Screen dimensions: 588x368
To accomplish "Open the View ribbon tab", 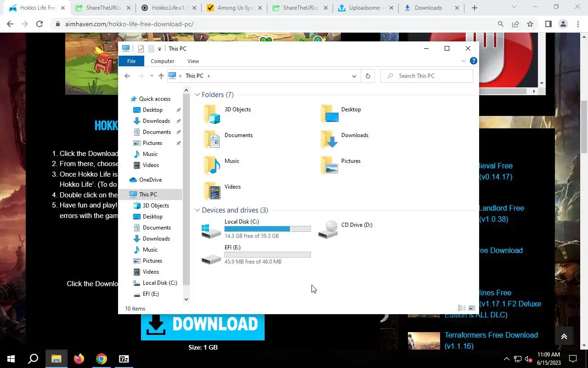I will [193, 61].
